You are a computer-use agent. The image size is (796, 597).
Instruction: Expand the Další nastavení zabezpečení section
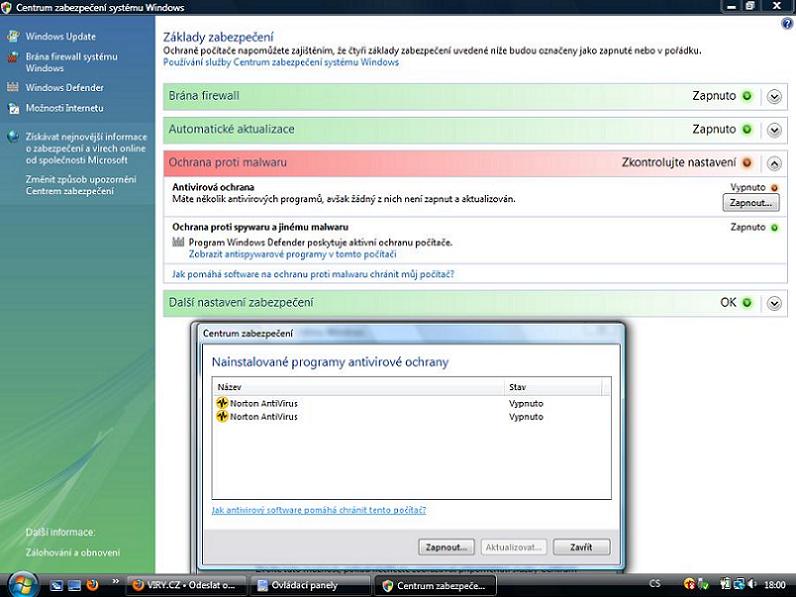point(774,303)
